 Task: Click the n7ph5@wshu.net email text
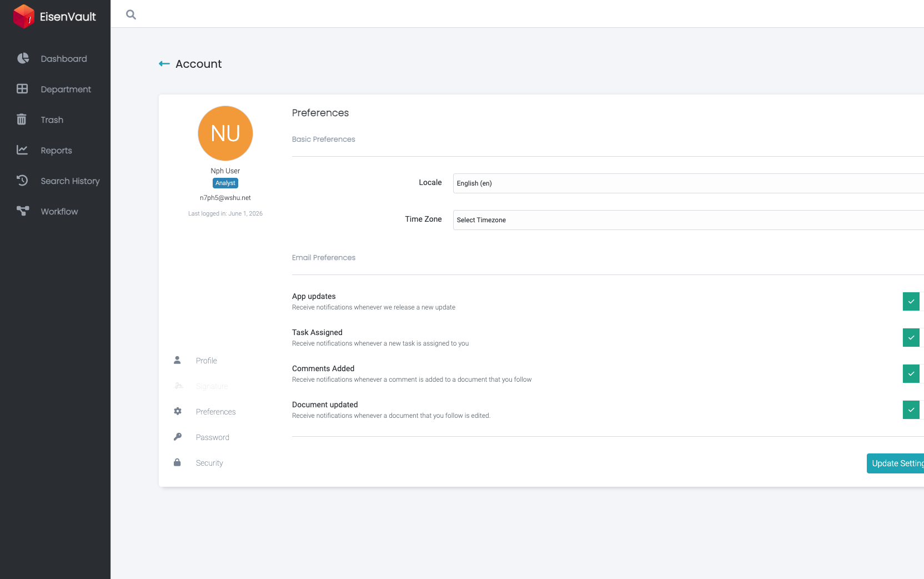tap(225, 198)
